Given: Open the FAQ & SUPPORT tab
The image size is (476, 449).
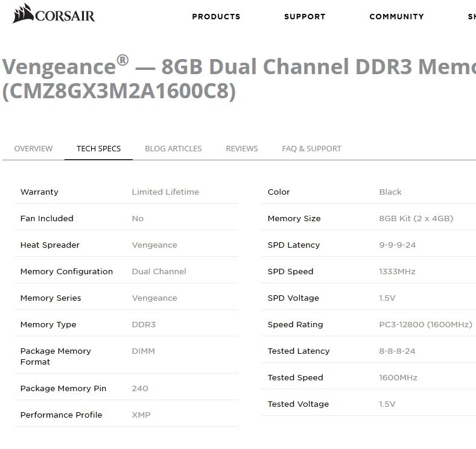Looking at the screenshot, I should tap(311, 148).
